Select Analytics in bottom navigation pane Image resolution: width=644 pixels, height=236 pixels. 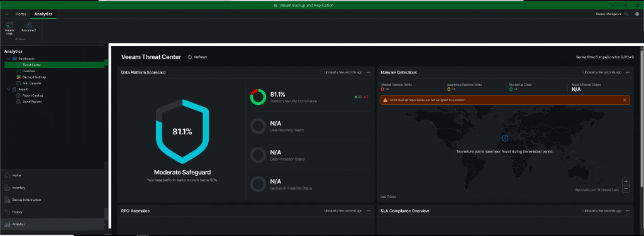[52, 224]
